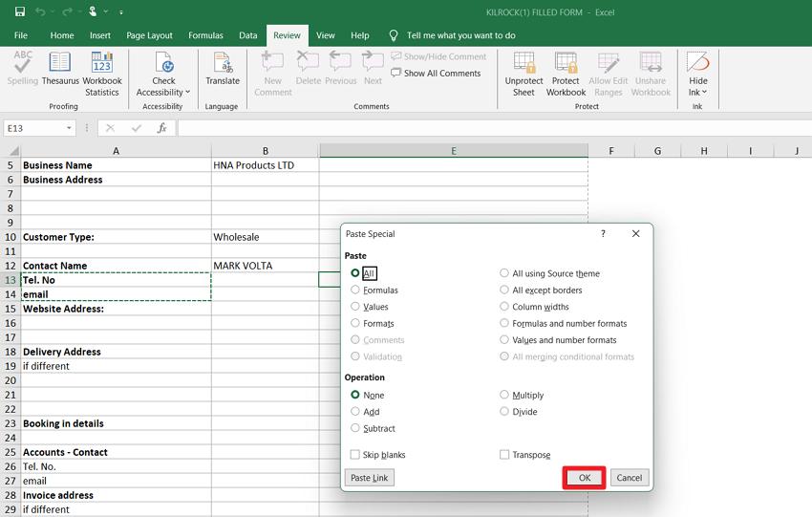812x517 pixels.
Task: Click the Check Accessibility icon
Action: point(163,62)
